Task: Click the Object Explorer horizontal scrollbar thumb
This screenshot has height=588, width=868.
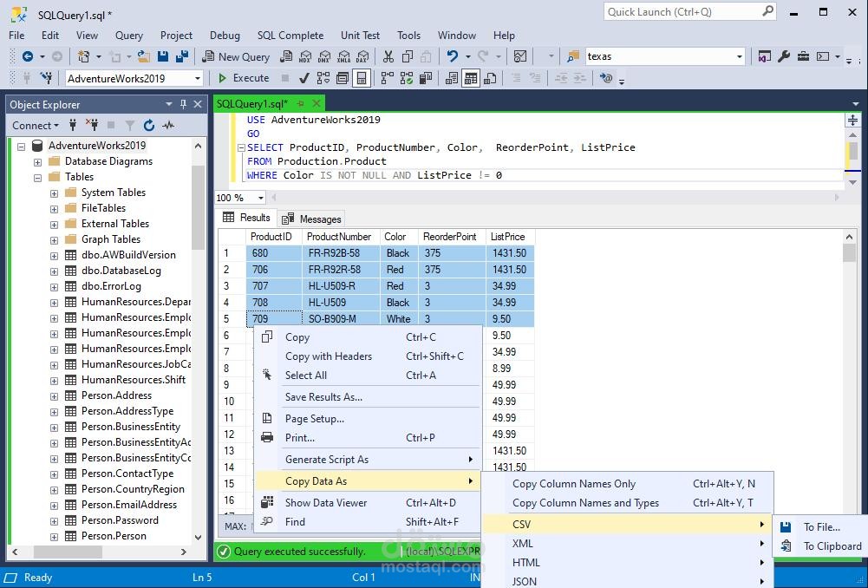Action: tap(68, 552)
